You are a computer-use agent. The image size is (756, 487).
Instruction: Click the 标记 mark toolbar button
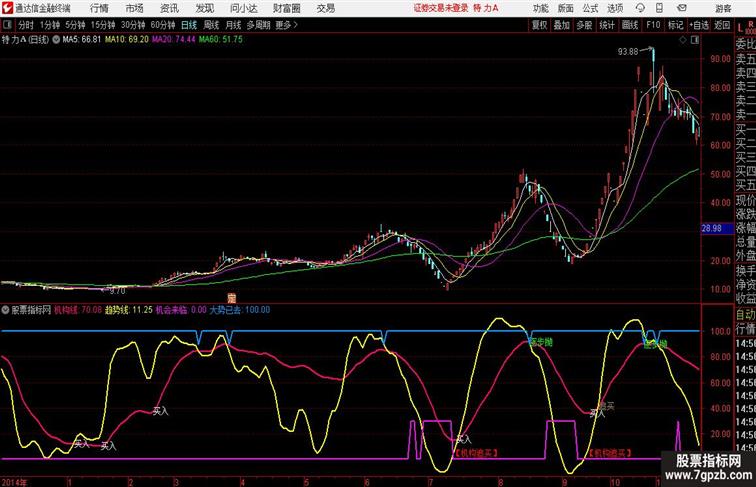pyautogui.click(x=675, y=25)
